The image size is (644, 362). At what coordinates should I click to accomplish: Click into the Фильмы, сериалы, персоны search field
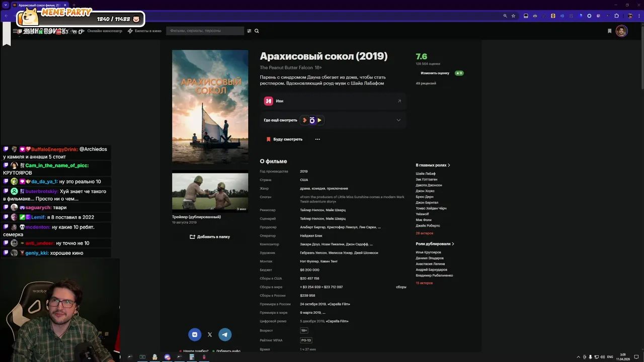pos(205,31)
